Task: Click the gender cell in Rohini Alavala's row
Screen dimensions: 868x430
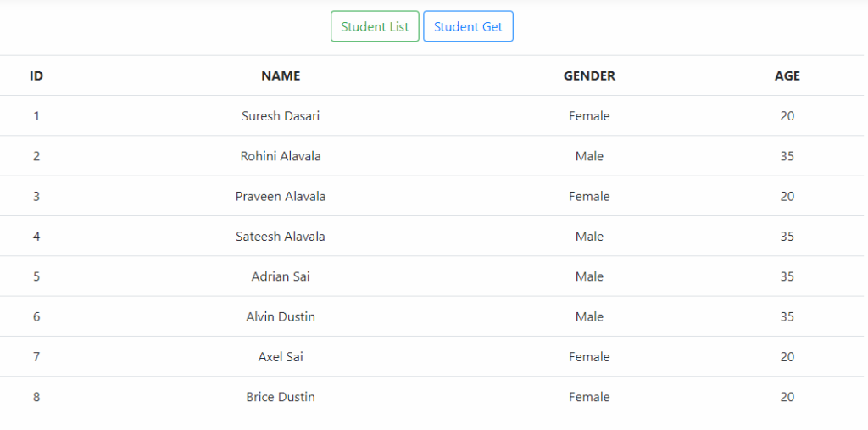Action: coord(589,156)
